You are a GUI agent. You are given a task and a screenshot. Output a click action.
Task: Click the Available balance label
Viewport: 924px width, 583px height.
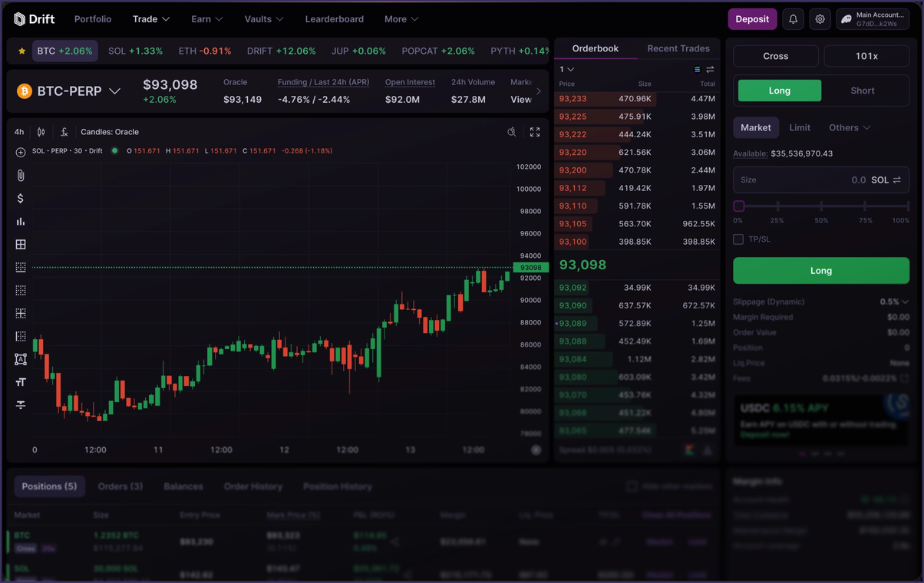click(x=750, y=153)
